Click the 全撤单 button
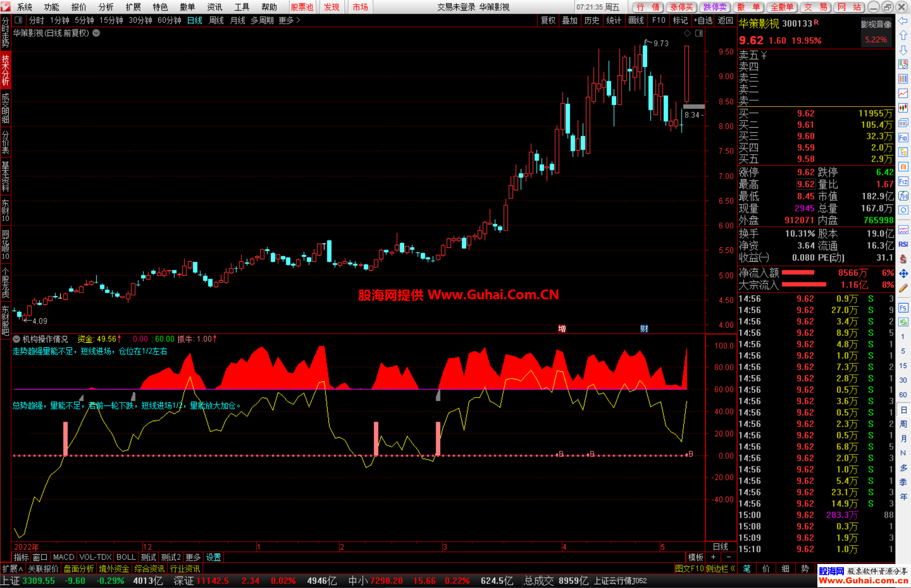The image size is (911, 588). click(x=782, y=7)
